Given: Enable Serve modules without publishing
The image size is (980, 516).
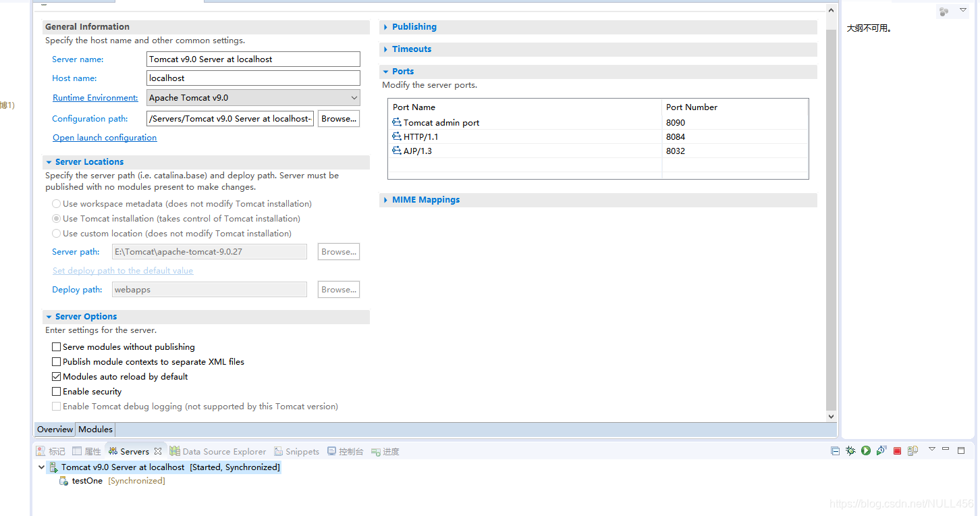Looking at the screenshot, I should tap(57, 346).
